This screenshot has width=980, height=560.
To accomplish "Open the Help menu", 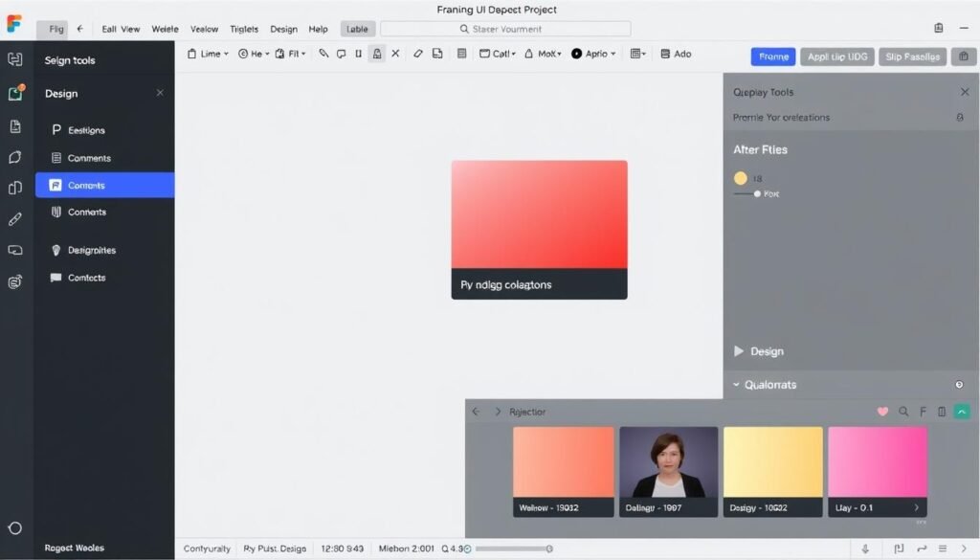I will [x=318, y=29].
